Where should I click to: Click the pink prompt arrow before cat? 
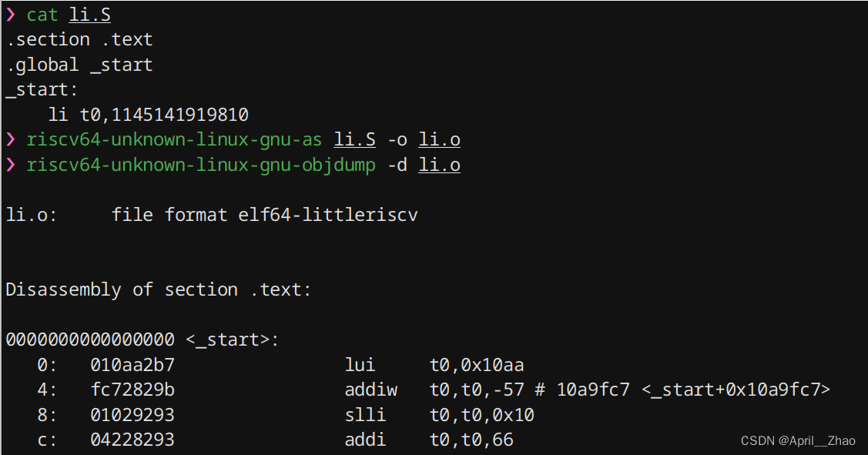tap(11, 15)
